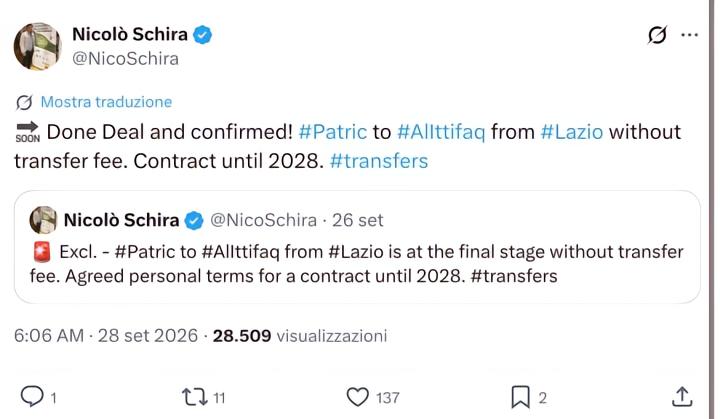
Task: Open the reply comment icon
Action: [32, 396]
